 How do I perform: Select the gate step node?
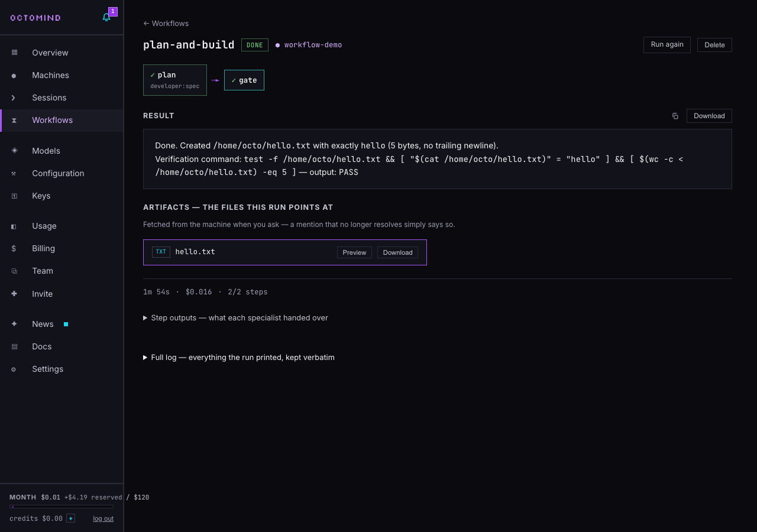pyautogui.click(x=244, y=80)
